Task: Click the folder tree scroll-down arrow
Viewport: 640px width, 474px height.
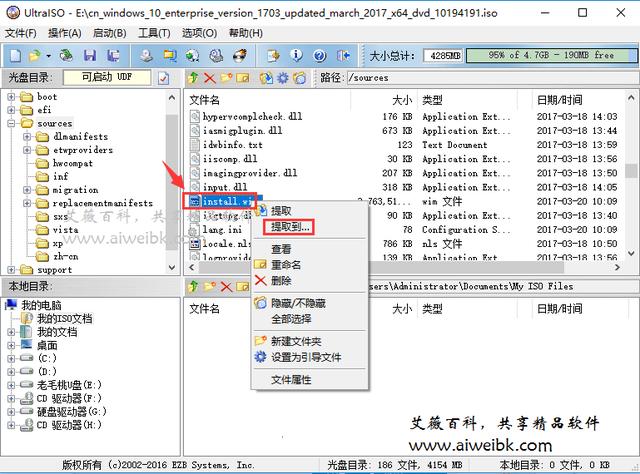Action: pos(172,268)
